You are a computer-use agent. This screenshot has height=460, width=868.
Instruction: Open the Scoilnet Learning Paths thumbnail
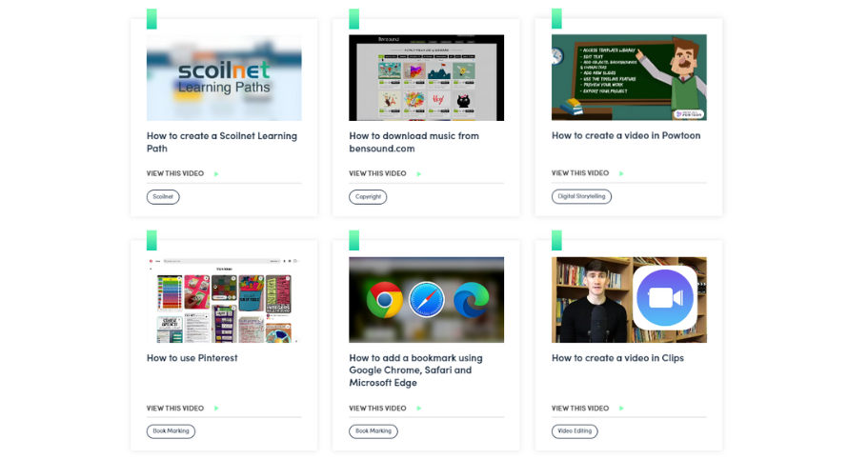(224, 78)
